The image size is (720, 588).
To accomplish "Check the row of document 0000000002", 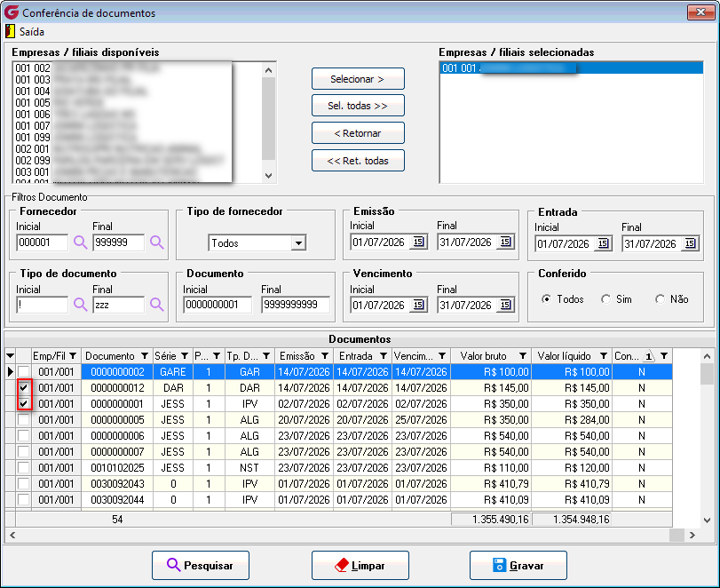I will click(23, 371).
